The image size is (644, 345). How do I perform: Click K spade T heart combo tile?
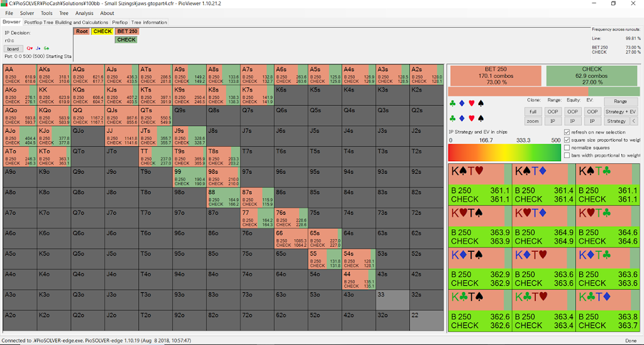coord(480,184)
